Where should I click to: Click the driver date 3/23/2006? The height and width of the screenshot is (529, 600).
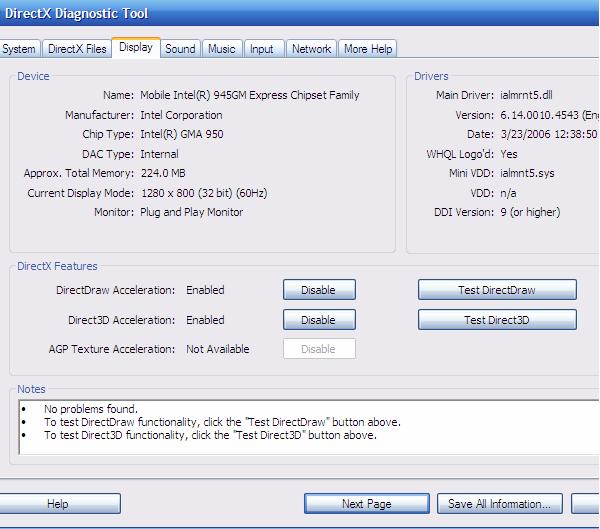[x=525, y=134]
